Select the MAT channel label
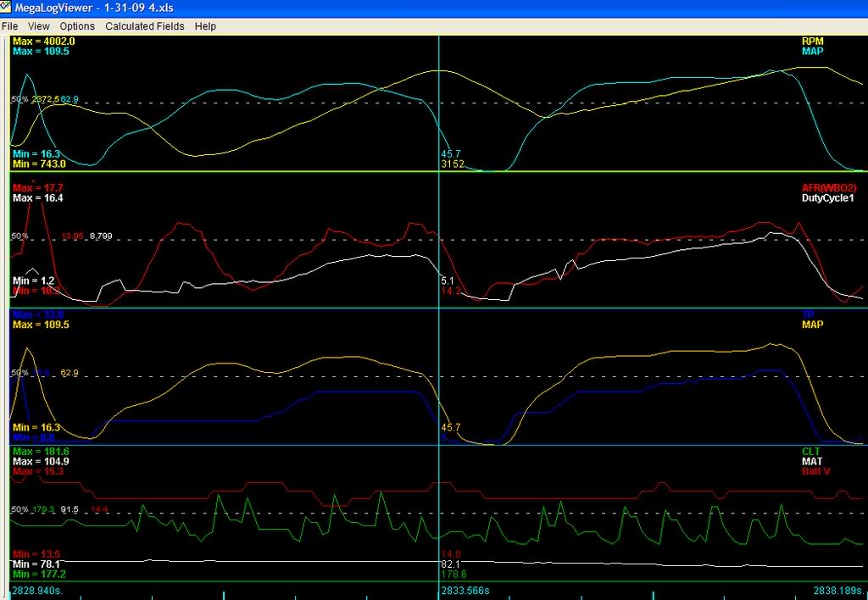868x600 pixels. point(812,462)
